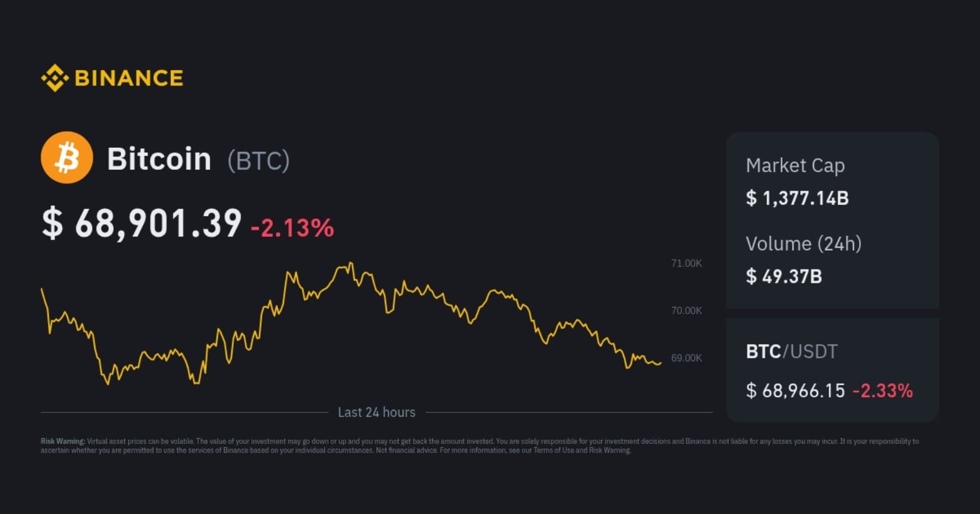Click the $ 1,377.14B market cap value

click(797, 198)
